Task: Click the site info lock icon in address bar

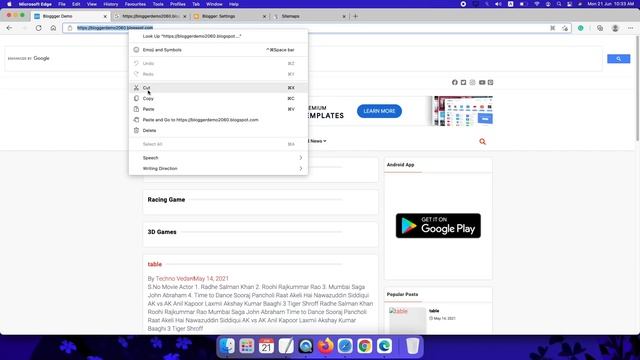Action: (x=70, y=28)
